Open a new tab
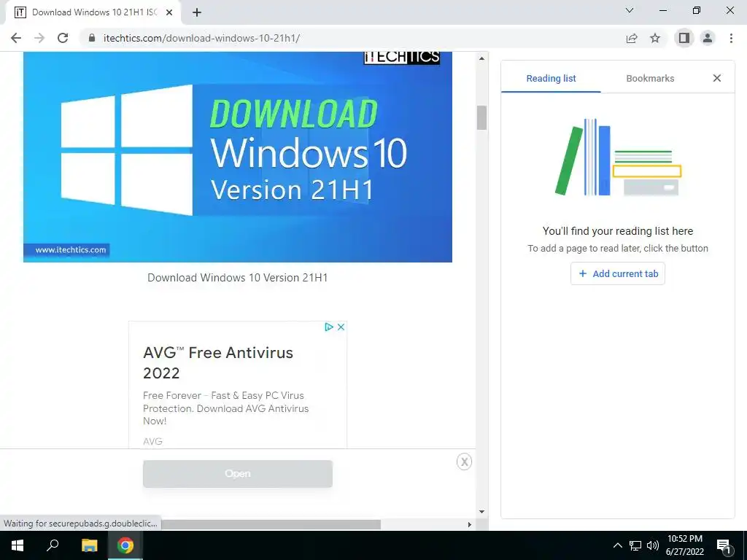This screenshot has height=560, width=747. tap(197, 13)
